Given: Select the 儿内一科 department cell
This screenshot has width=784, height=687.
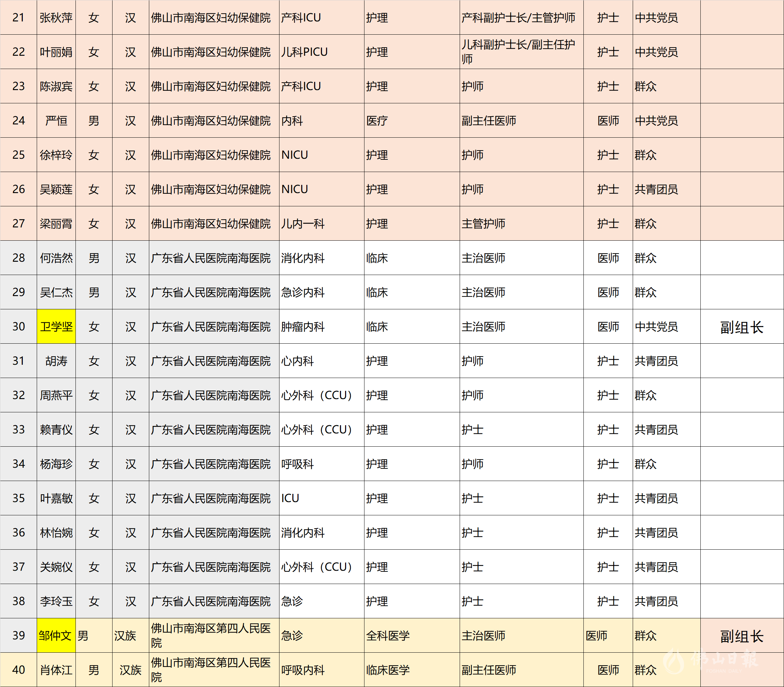Looking at the screenshot, I should [322, 224].
